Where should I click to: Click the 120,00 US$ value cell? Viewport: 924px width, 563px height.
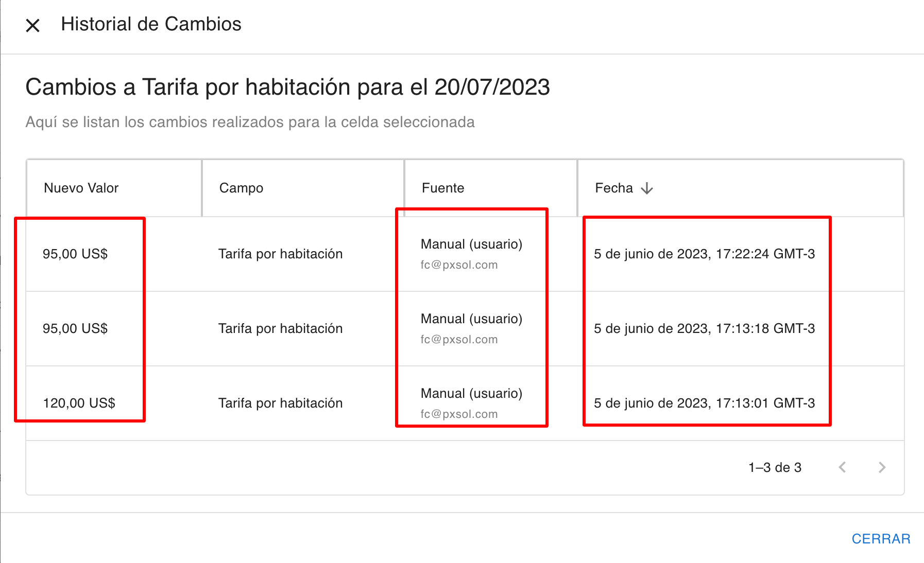click(79, 403)
